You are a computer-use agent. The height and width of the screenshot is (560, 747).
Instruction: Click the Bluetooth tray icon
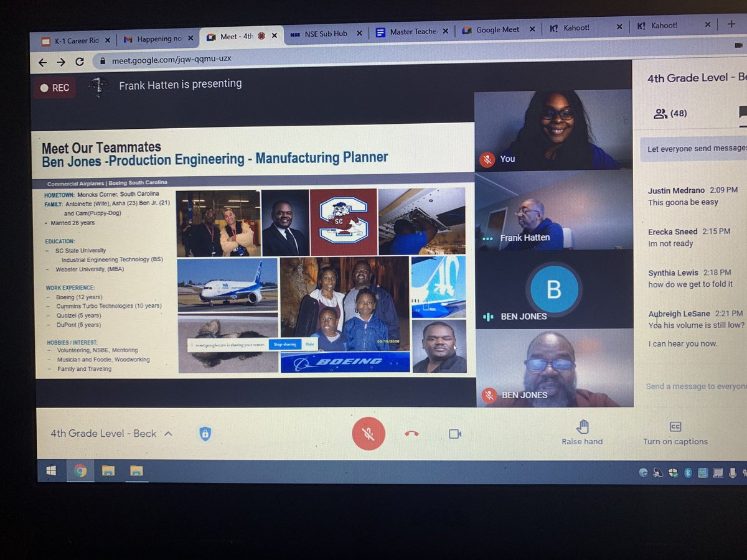688,473
